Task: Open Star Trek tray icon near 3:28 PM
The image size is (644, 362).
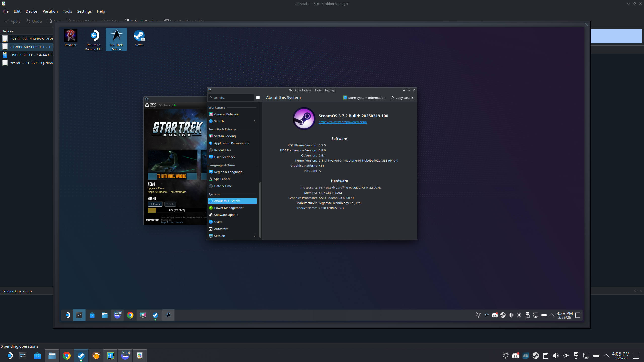Action: [x=487, y=315]
